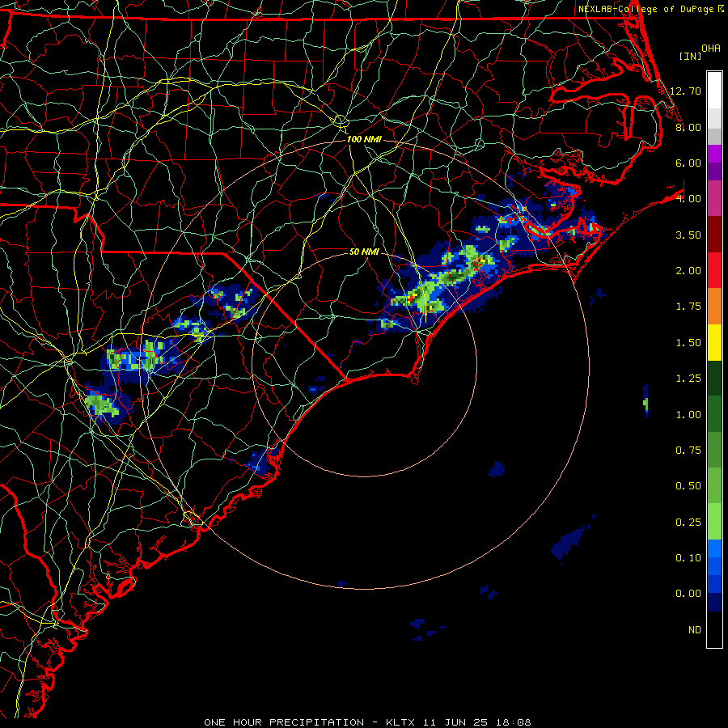Click the black ND legend swatch
This screenshot has height=728, width=728.
click(x=714, y=629)
